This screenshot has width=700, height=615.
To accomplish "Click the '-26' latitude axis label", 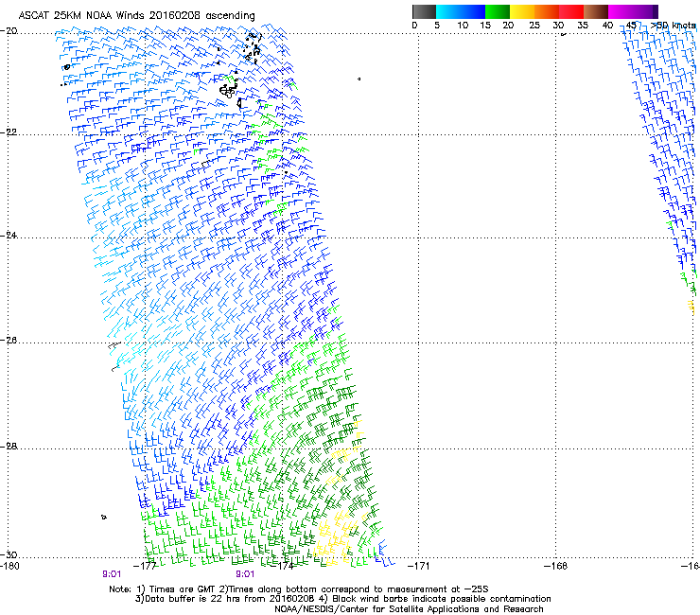I will tap(9, 341).
